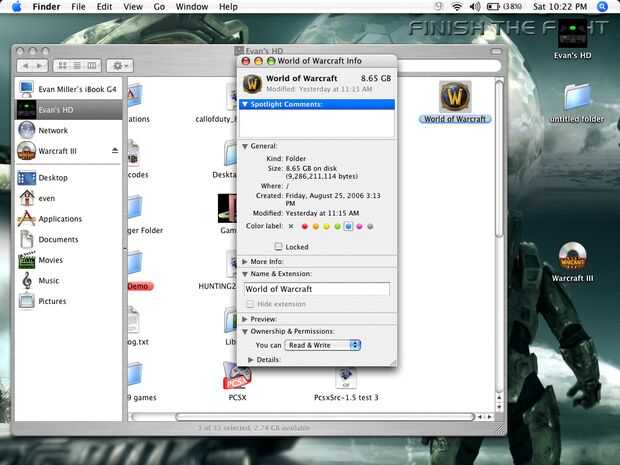The height and width of the screenshot is (465, 620).
Task: Choose the green color label
Action: coord(337,227)
